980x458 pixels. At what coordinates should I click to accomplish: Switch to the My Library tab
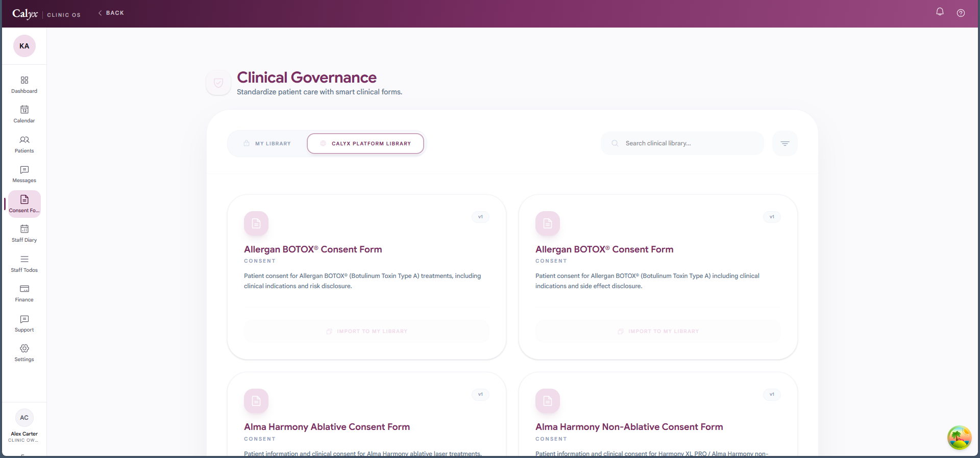[267, 144]
